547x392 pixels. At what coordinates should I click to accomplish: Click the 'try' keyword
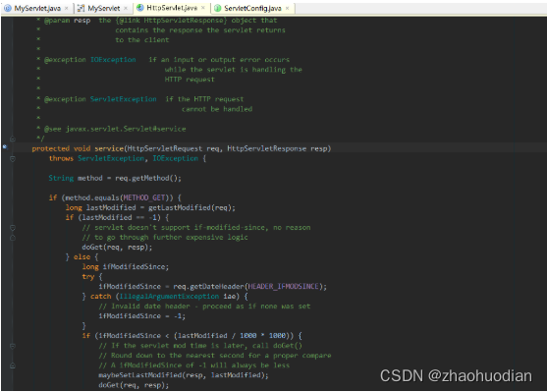tap(88, 277)
